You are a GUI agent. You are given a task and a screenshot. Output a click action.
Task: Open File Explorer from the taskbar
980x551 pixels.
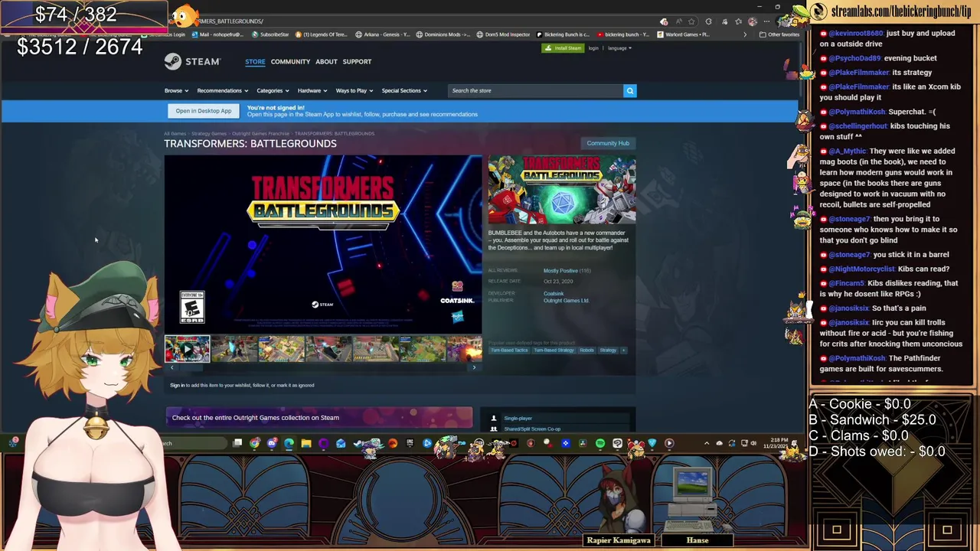click(x=306, y=443)
